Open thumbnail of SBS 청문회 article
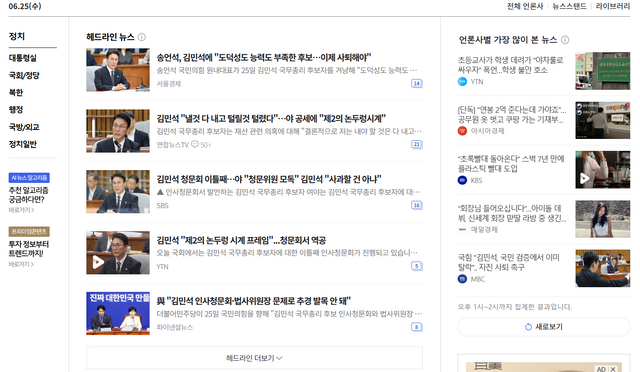The image size is (640, 372). pyautogui.click(x=118, y=192)
